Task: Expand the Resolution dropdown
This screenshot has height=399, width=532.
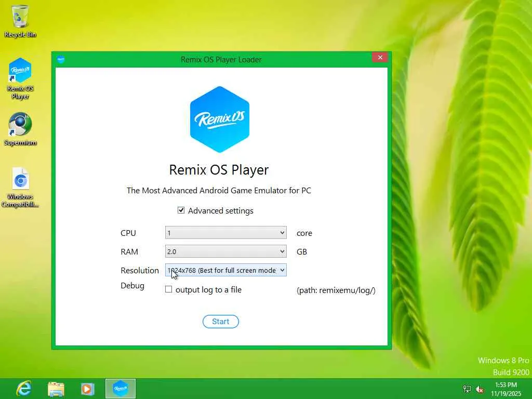Action: [x=225, y=270]
